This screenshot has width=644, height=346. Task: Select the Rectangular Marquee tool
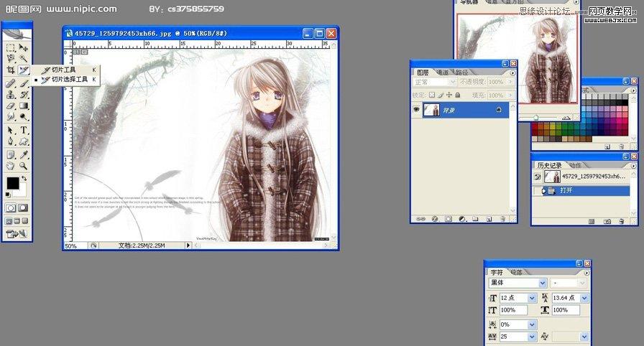11,48
